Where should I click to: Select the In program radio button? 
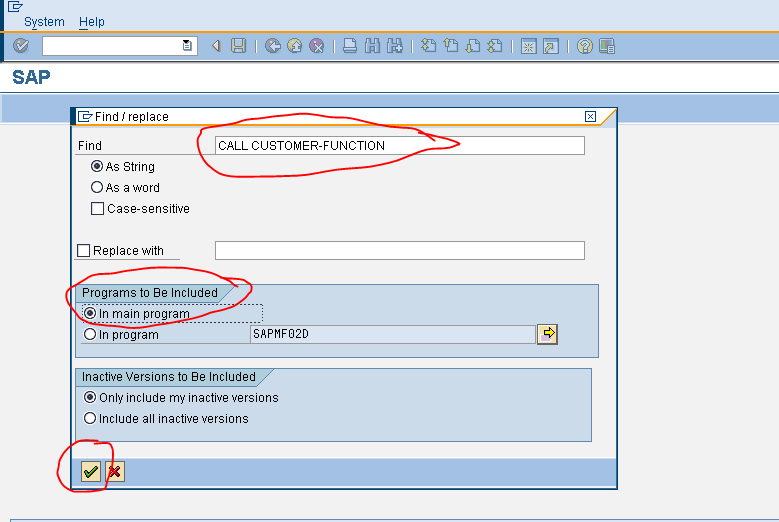point(90,334)
